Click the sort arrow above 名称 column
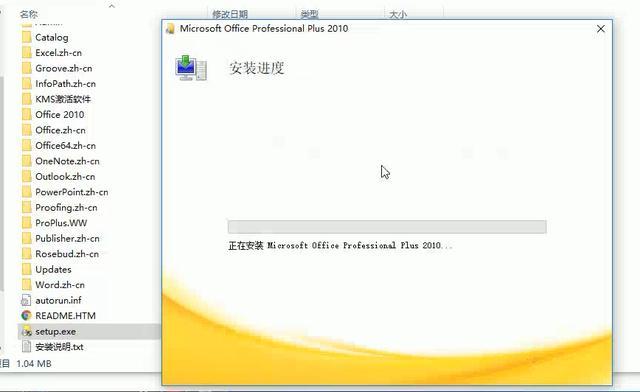Viewport: 640px width, 392px height. pos(111,6)
